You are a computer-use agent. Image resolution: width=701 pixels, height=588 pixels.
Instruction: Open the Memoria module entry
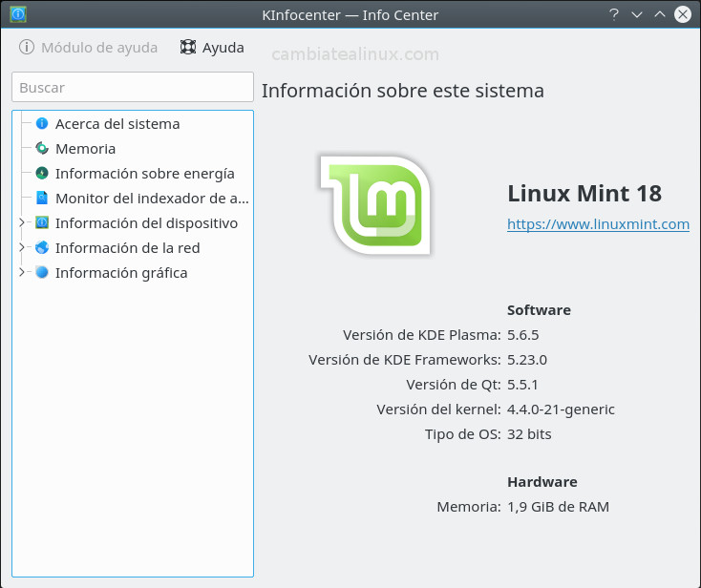pyautogui.click(x=85, y=149)
